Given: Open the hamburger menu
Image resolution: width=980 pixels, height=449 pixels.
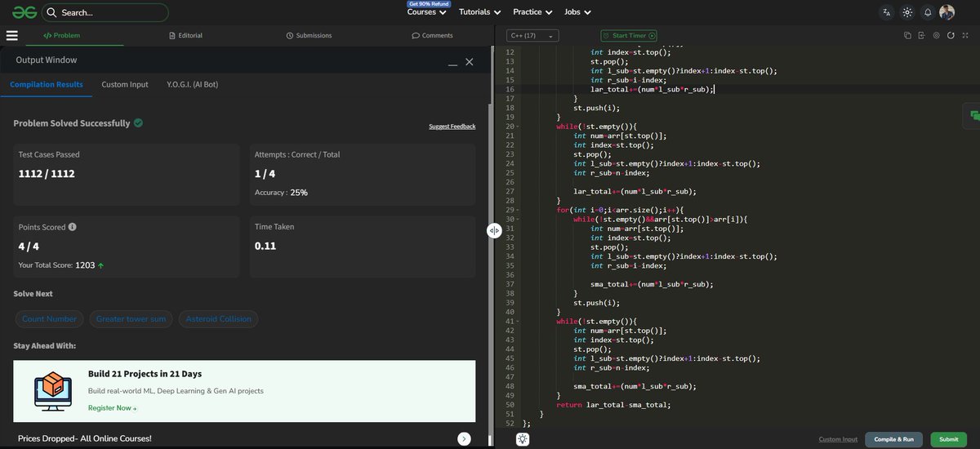Looking at the screenshot, I should [x=11, y=36].
